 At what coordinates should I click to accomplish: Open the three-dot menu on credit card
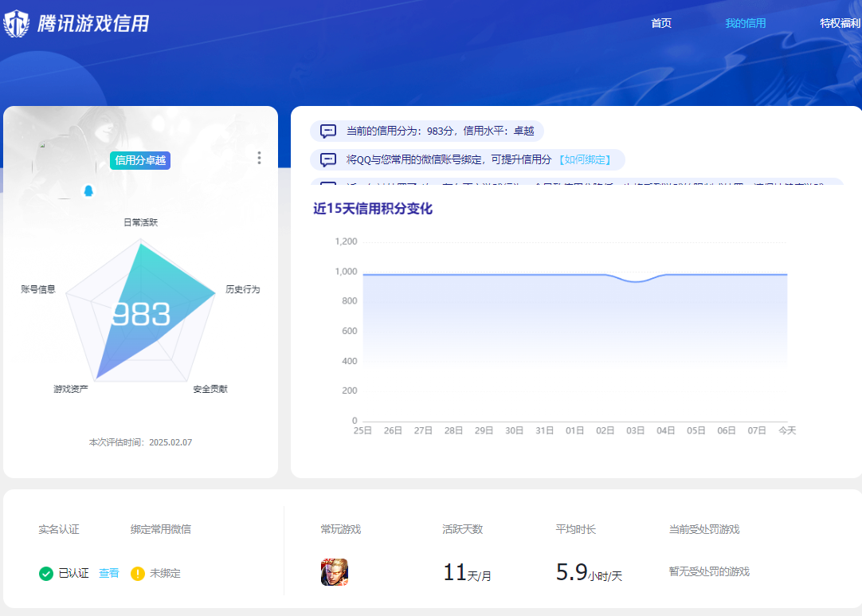coord(259,159)
